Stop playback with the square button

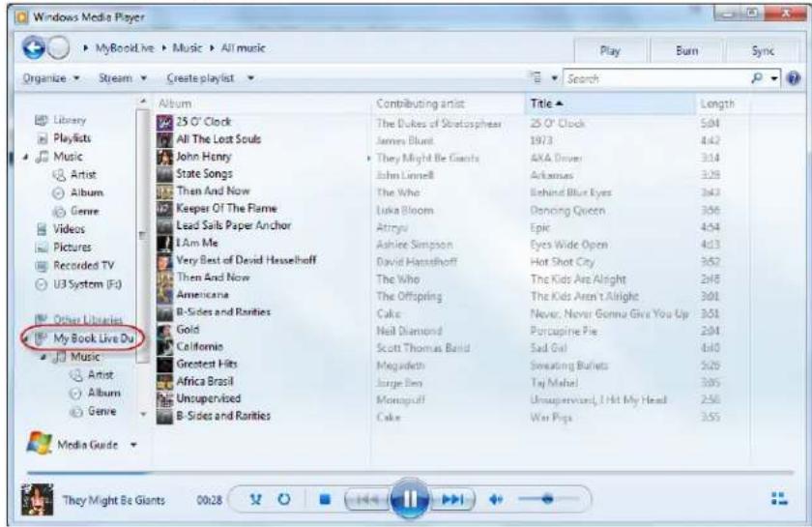click(x=325, y=500)
